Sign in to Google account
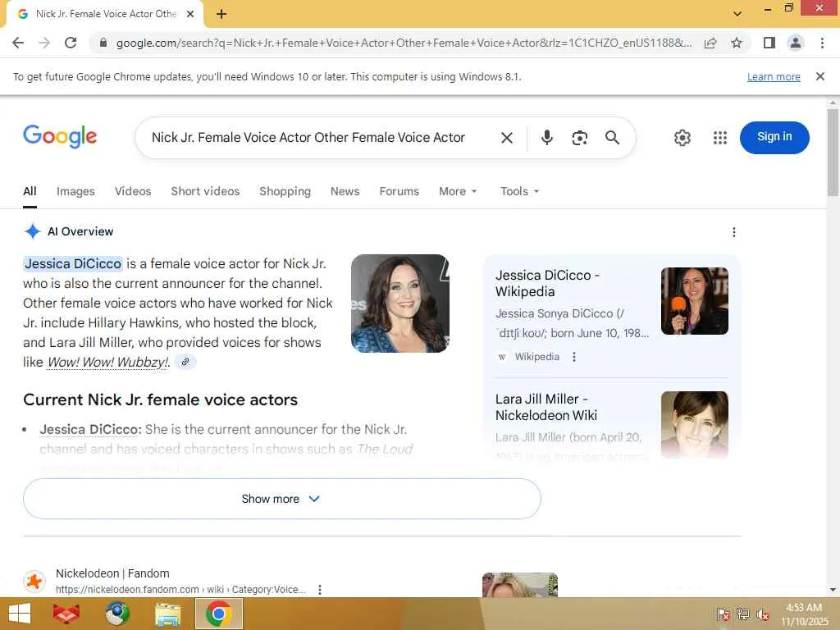Screen dimensions: 840x630 (x=774, y=137)
